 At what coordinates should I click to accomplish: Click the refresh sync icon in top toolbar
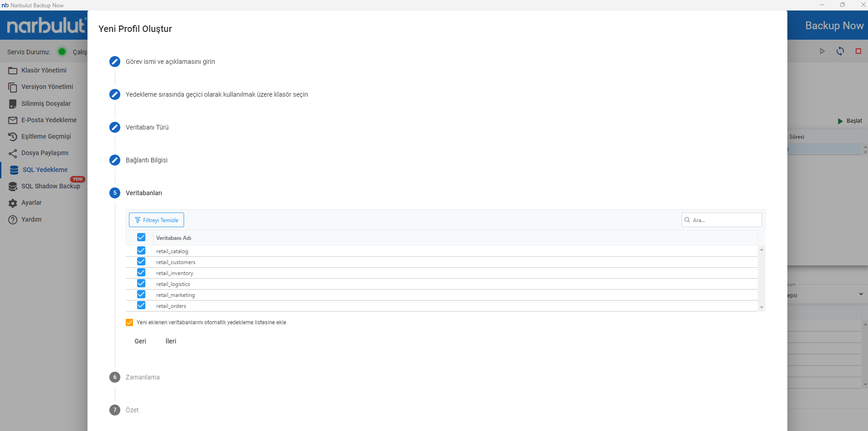[x=840, y=51]
